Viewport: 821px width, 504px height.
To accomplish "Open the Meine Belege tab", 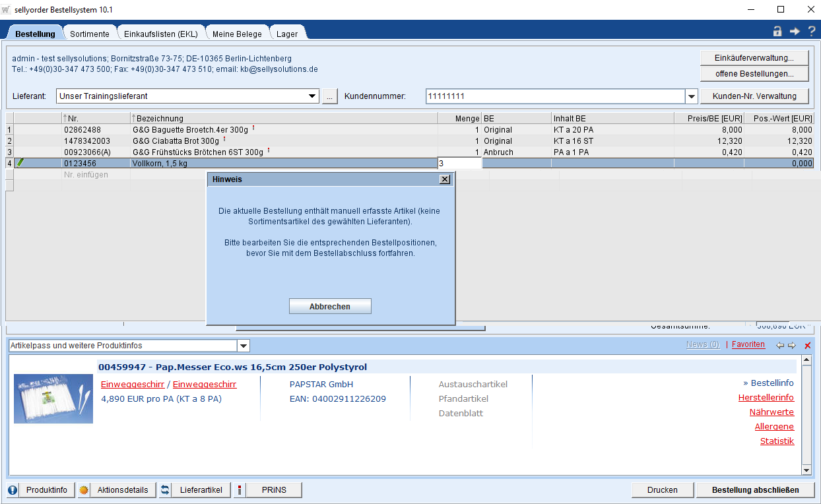I will [237, 34].
